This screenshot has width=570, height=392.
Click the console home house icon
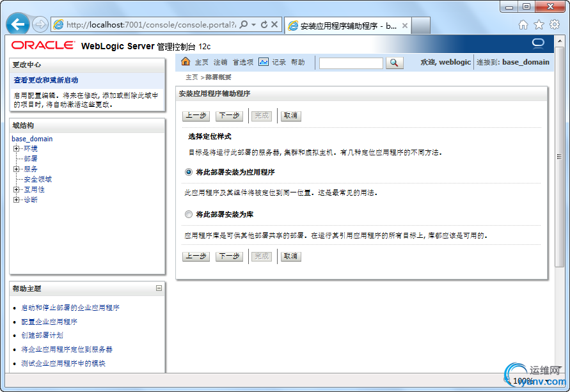tap(186, 61)
